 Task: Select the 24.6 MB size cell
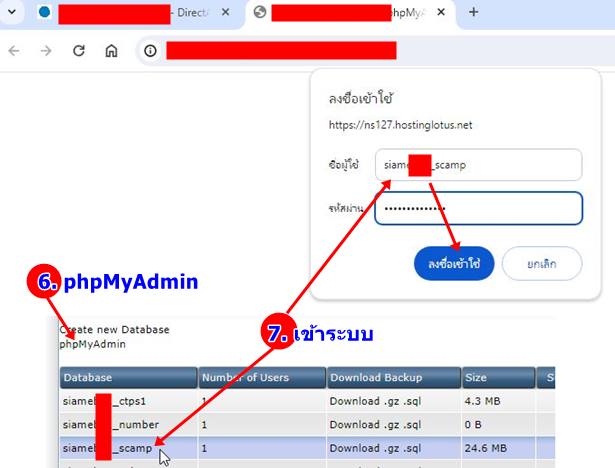coord(486,448)
